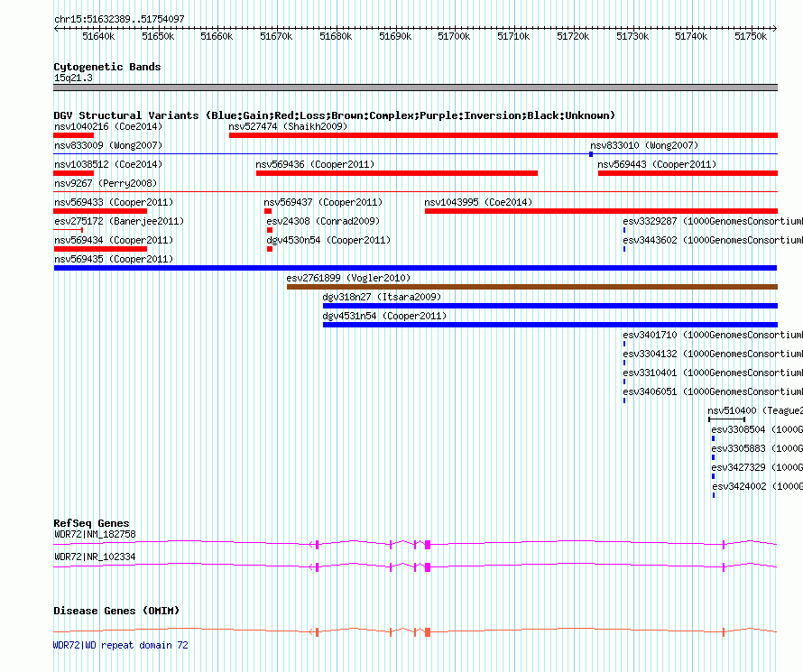Click the nsv1043995 (Coe2014) red bar
Screen dimensions: 803x672
601,211
